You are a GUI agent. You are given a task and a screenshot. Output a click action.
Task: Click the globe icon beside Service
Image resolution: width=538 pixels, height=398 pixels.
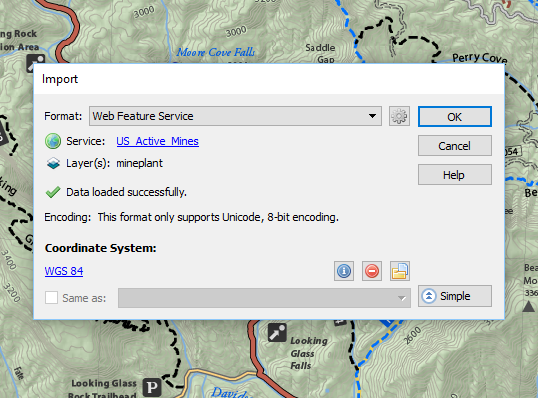pyautogui.click(x=53, y=141)
